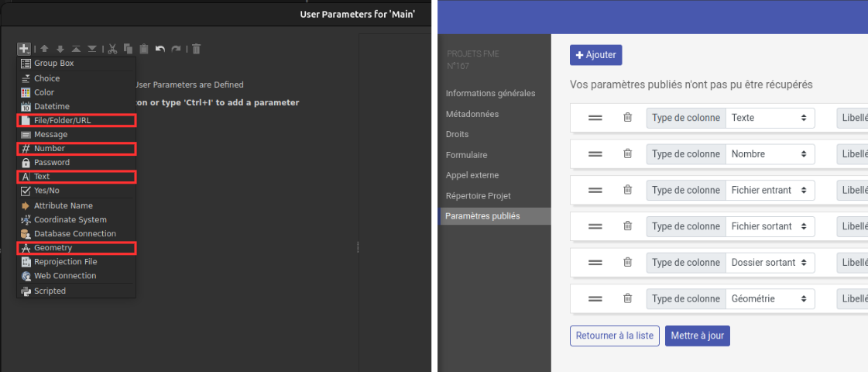Choose Message from the parameter type menu
The width and height of the screenshot is (868, 372).
pyautogui.click(x=77, y=135)
